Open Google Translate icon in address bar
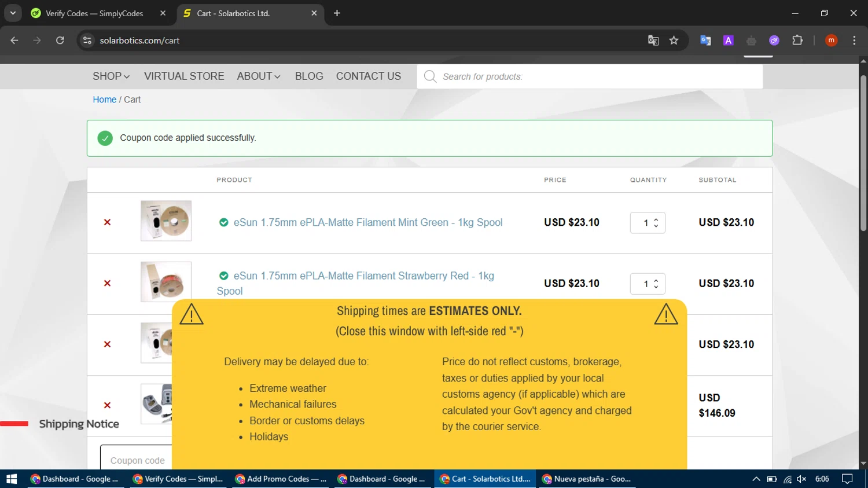 (653, 41)
